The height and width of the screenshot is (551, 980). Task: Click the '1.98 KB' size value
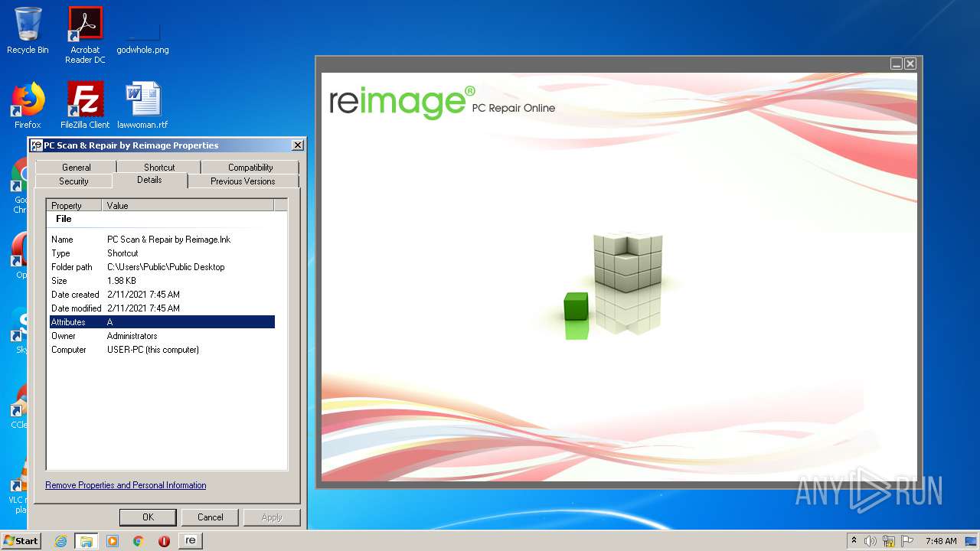click(122, 281)
